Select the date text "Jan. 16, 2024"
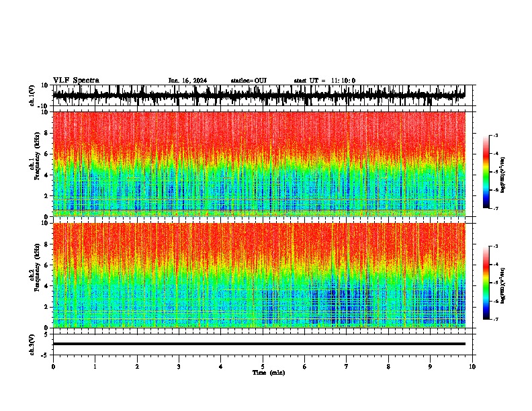 (x=187, y=81)
